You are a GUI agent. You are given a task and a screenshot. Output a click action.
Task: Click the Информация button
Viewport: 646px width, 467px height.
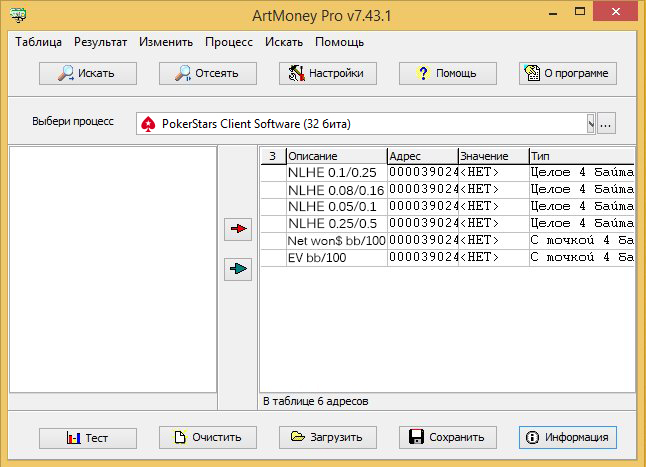click(x=568, y=437)
